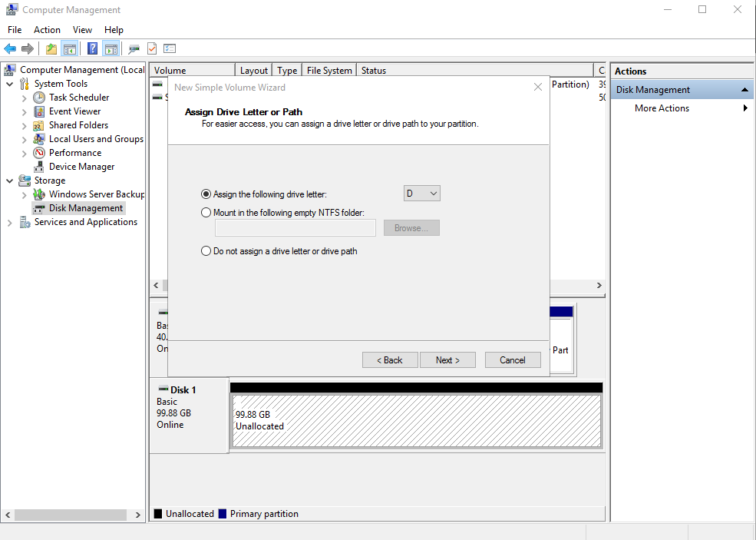Expand the Event Viewer tree node
756x540 pixels.
click(x=25, y=111)
